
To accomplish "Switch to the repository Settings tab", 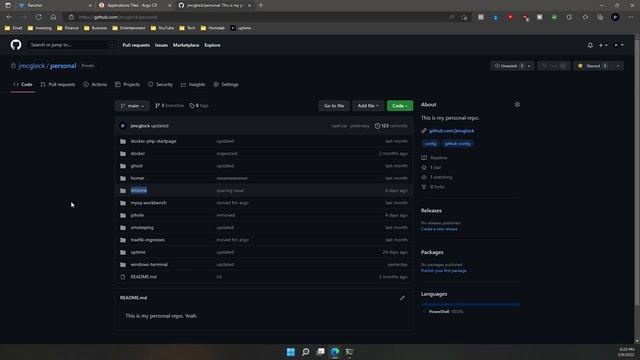I will [x=226, y=84].
